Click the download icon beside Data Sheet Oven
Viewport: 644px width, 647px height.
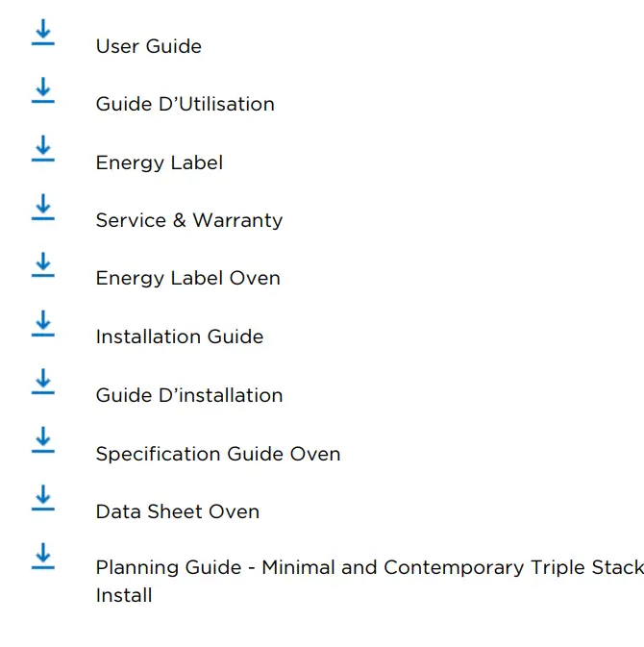42,499
